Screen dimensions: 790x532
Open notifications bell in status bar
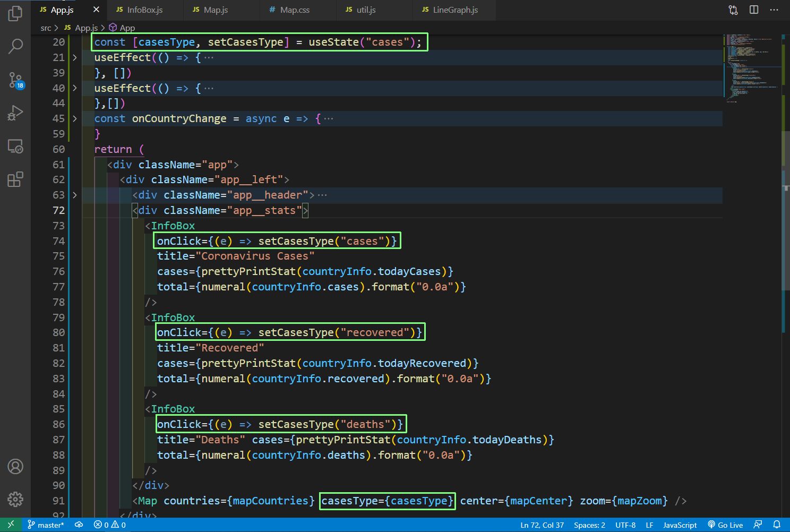(777, 525)
